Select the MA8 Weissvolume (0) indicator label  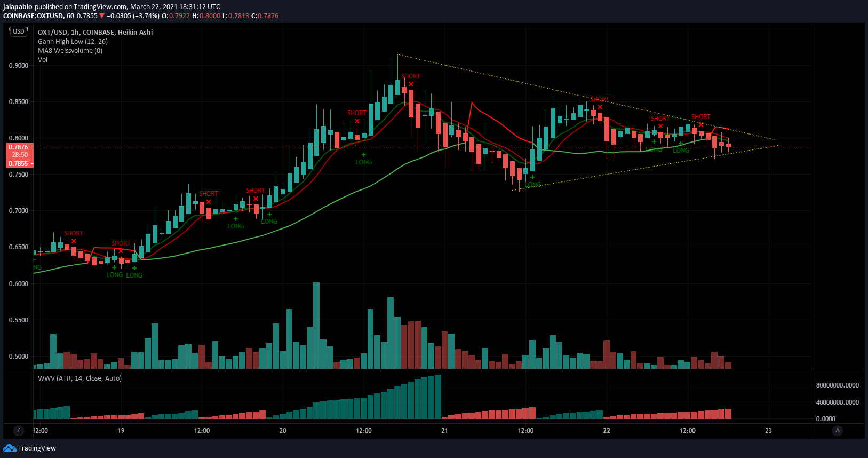pos(70,50)
